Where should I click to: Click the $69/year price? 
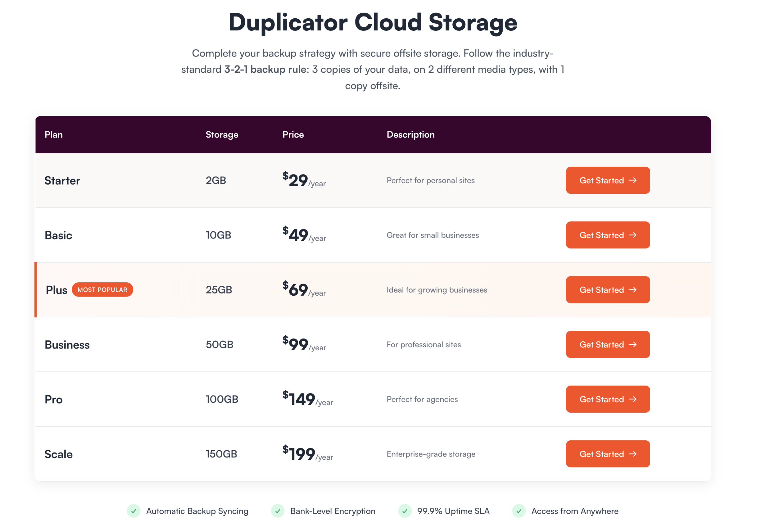coord(304,290)
